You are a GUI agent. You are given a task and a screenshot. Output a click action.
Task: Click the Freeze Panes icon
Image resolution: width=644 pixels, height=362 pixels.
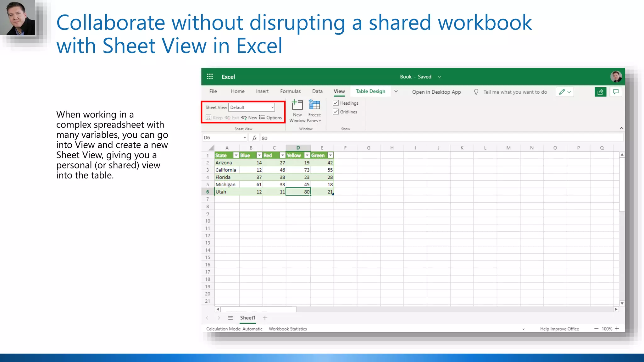(x=314, y=105)
